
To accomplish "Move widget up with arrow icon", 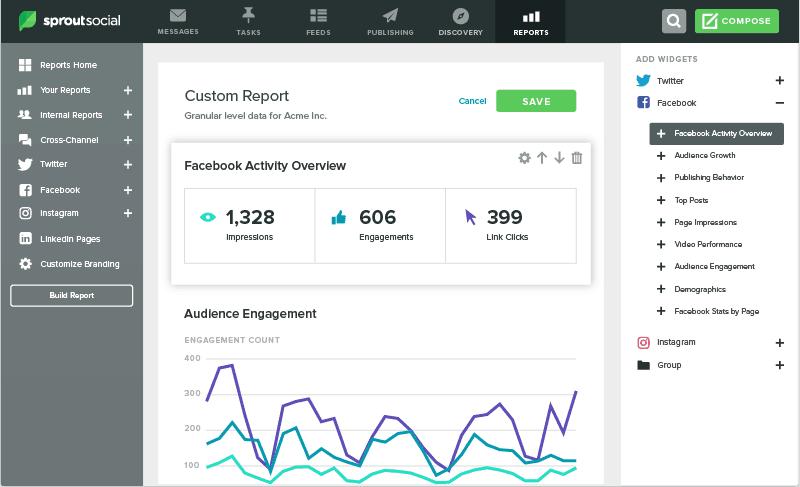I will (x=542, y=158).
